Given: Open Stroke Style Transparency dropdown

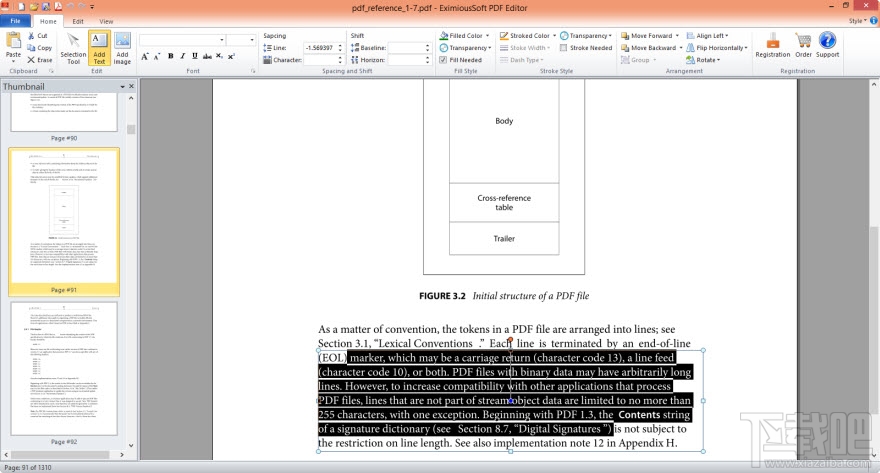Looking at the screenshot, I should 586,35.
